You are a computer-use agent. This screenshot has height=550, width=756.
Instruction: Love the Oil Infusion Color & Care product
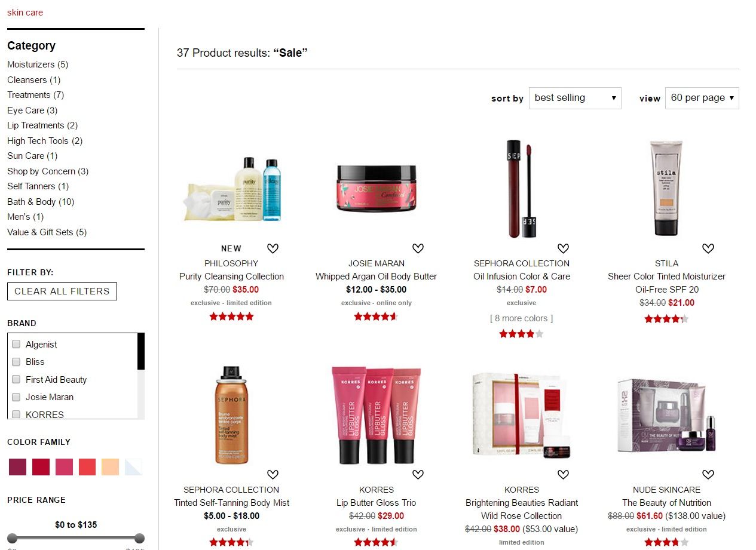pos(563,248)
